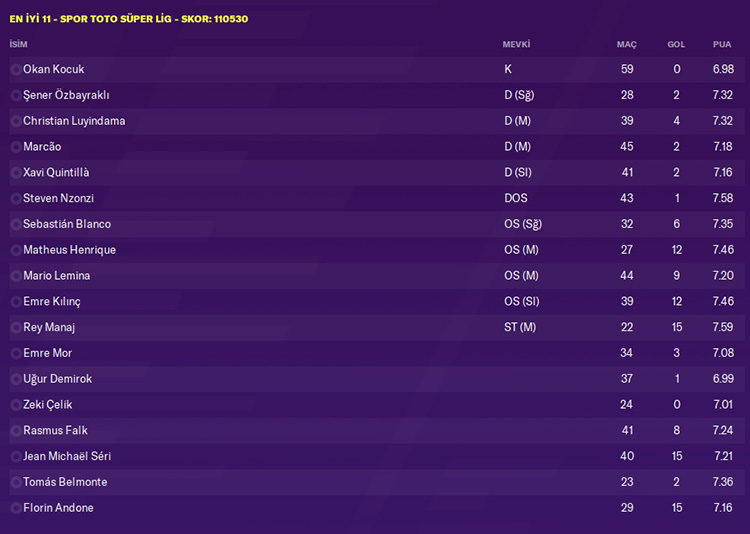Click the info icon next to Steven Nzonzi
The image size is (750, 534).
point(16,199)
